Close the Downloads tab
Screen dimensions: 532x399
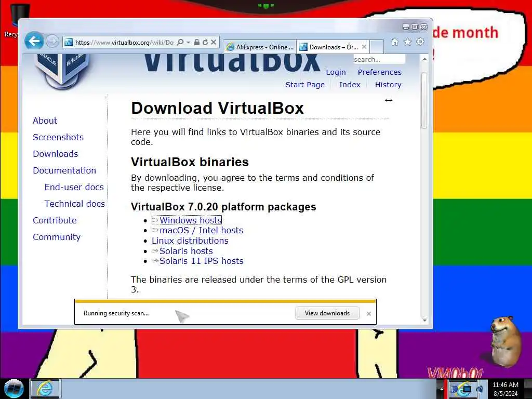[364, 46]
